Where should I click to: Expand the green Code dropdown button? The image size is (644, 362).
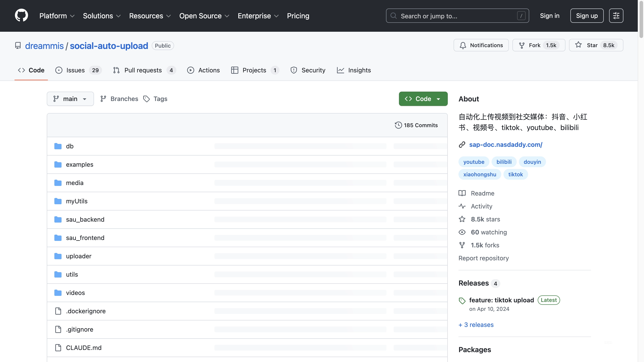(423, 99)
